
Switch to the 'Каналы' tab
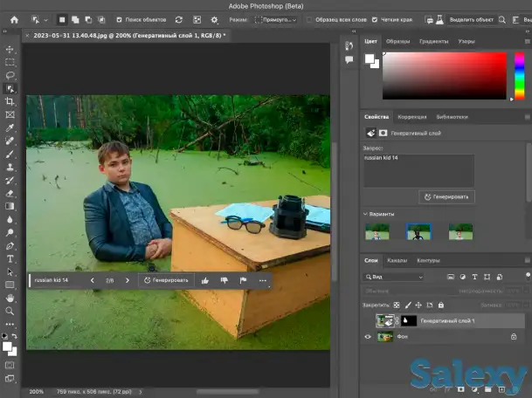(397, 260)
